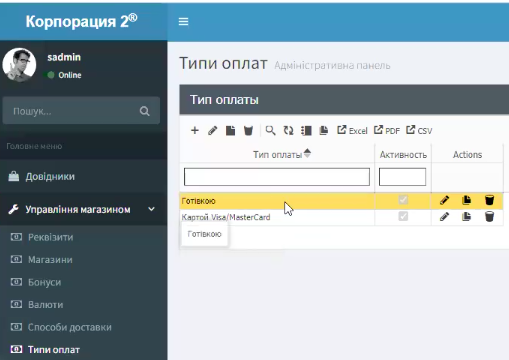Screen dimensions: 509x360
Task: Open search with the magnifier toolbar icon
Action: point(270,130)
